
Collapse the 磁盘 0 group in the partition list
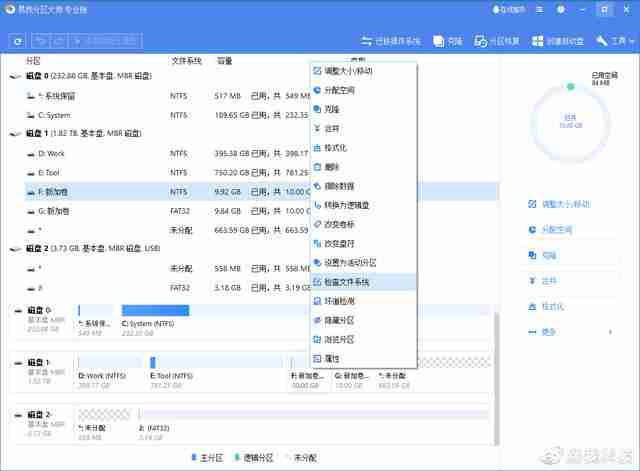[16, 76]
